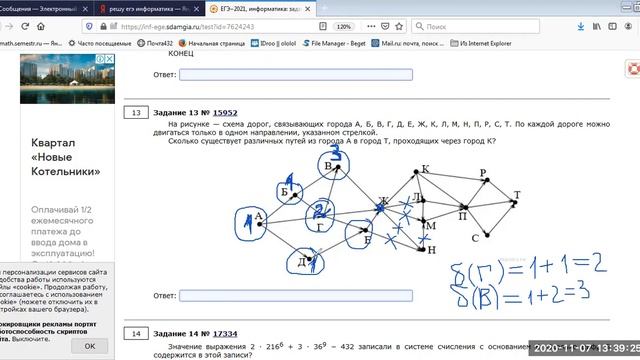Open the Firefox account icon
The width and height of the screenshot is (640, 360).
pyautogui.click(x=628, y=27)
